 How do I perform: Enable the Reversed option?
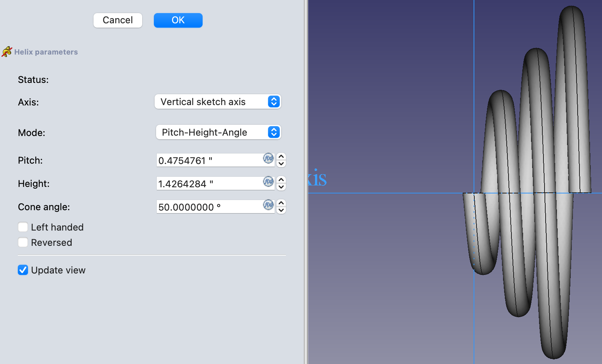pos(23,242)
